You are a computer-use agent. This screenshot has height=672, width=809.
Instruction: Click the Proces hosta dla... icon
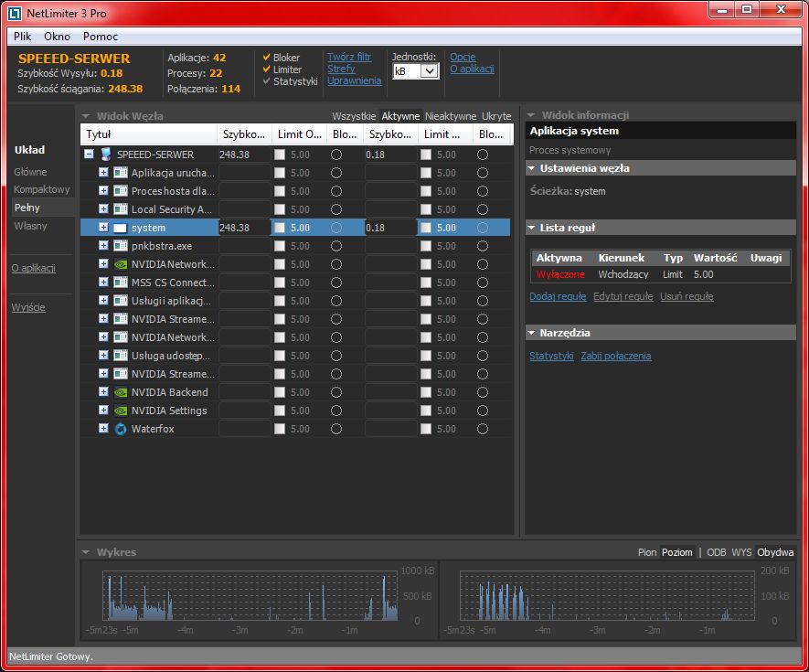tap(121, 191)
